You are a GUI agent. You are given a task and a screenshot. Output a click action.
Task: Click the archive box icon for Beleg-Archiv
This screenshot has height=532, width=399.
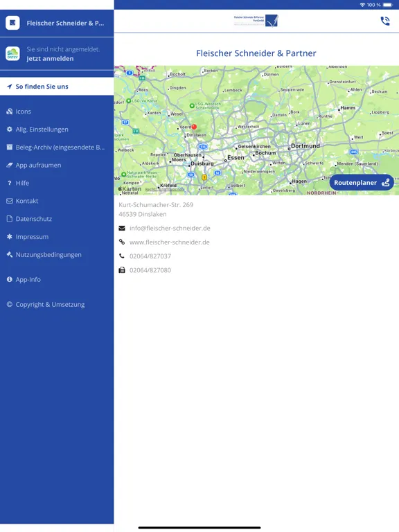click(x=10, y=148)
